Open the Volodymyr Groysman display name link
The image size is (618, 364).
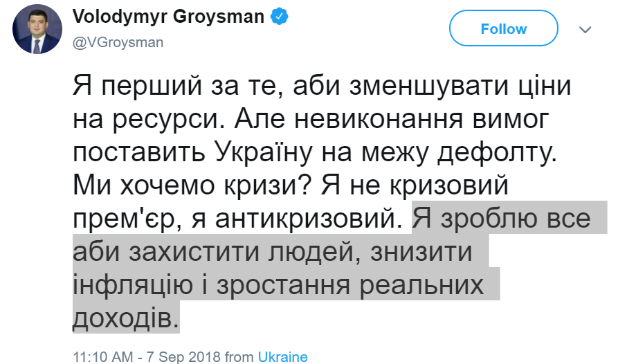tap(168, 17)
